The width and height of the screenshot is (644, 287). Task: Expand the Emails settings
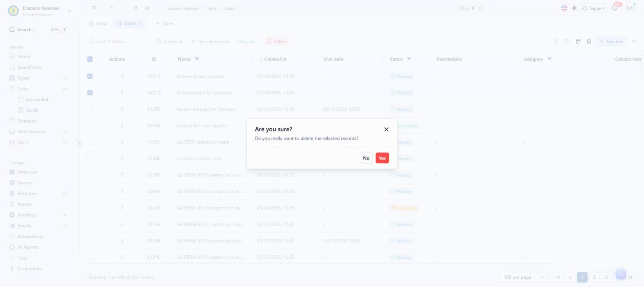tap(64, 225)
